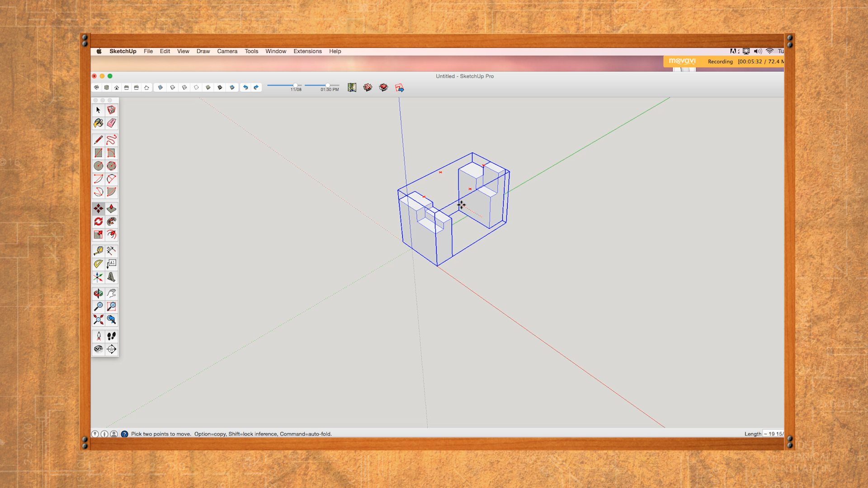The width and height of the screenshot is (868, 488).
Task: Toggle Back Edges face style
Action: 172,88
